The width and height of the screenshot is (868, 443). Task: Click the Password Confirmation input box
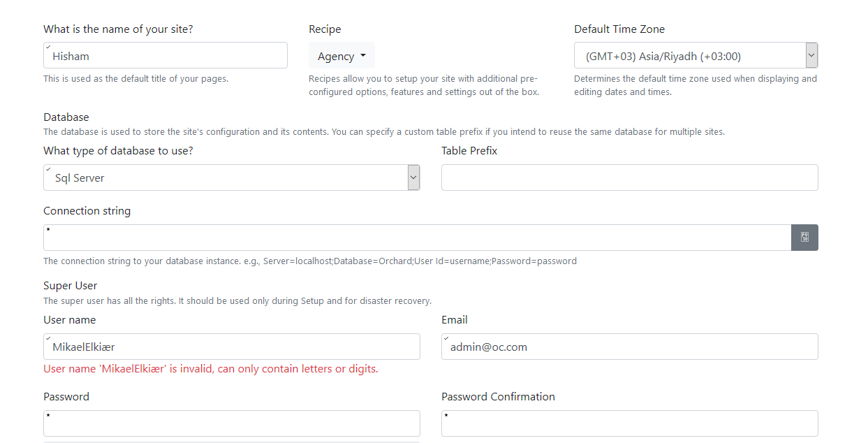pos(628,423)
